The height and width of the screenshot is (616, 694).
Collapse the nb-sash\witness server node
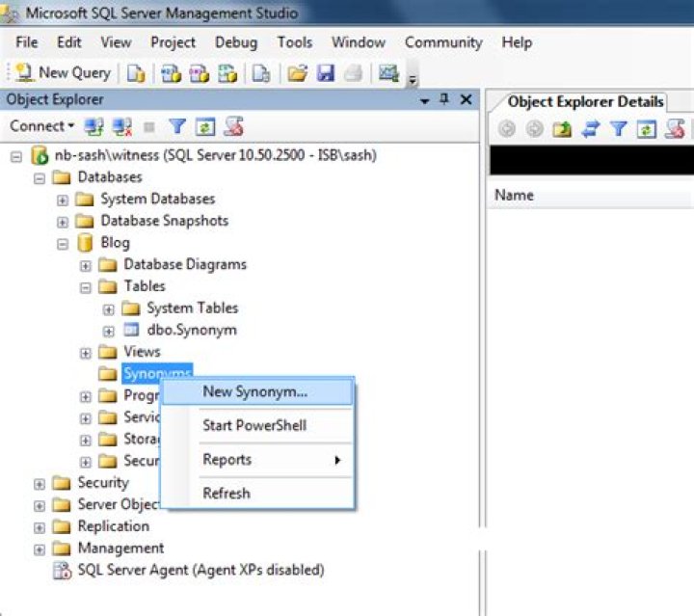click(16, 157)
